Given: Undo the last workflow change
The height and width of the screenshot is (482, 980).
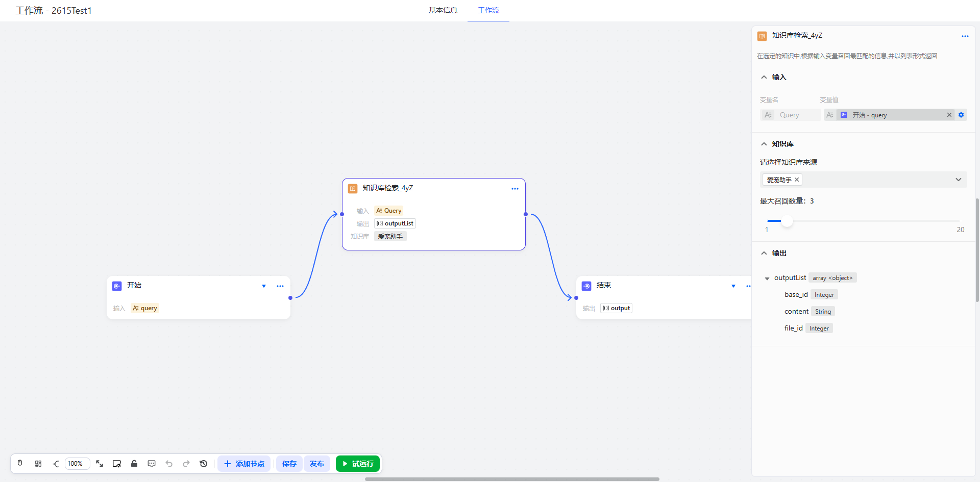Looking at the screenshot, I should click(169, 464).
